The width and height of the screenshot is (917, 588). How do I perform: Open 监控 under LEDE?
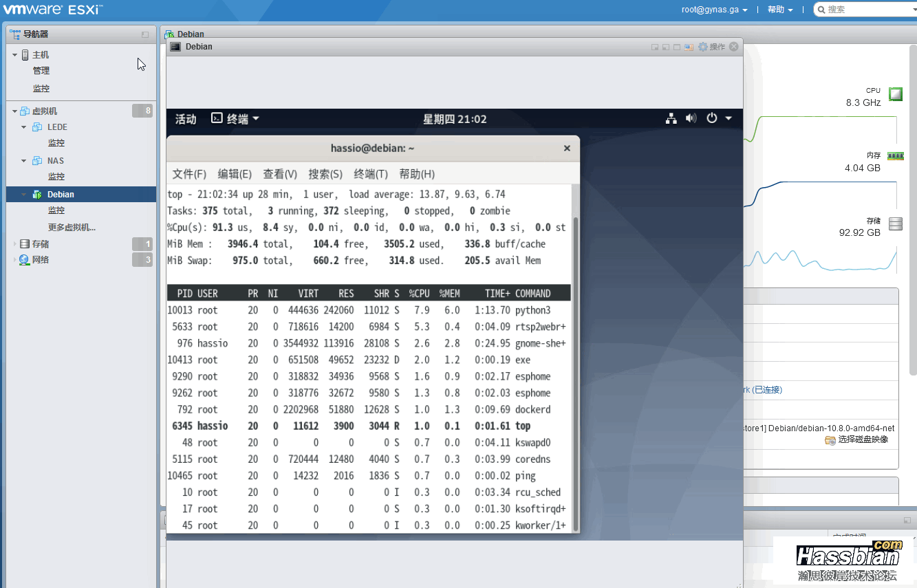click(56, 143)
